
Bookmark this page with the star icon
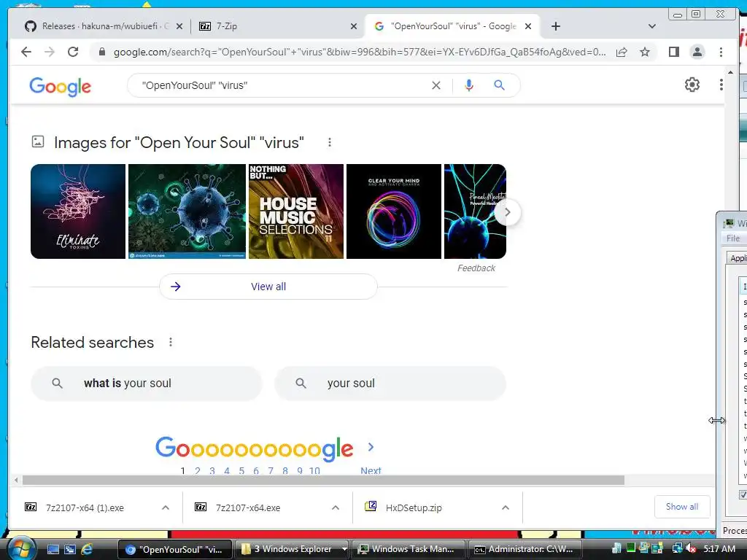(x=645, y=52)
